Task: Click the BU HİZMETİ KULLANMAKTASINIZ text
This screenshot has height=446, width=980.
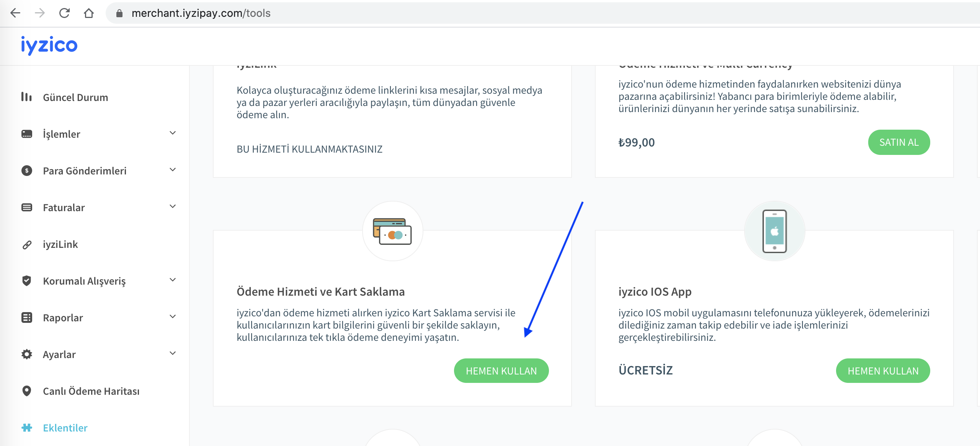Action: 309,149
